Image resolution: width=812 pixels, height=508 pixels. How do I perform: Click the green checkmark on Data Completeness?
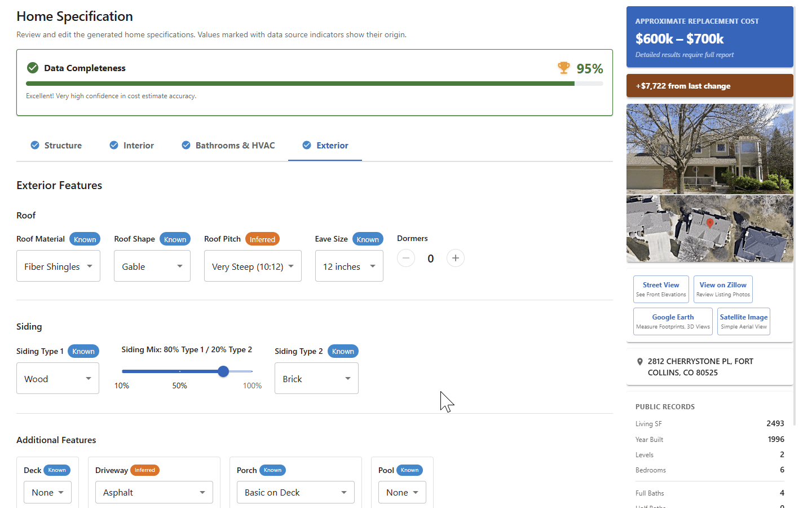[x=32, y=68]
